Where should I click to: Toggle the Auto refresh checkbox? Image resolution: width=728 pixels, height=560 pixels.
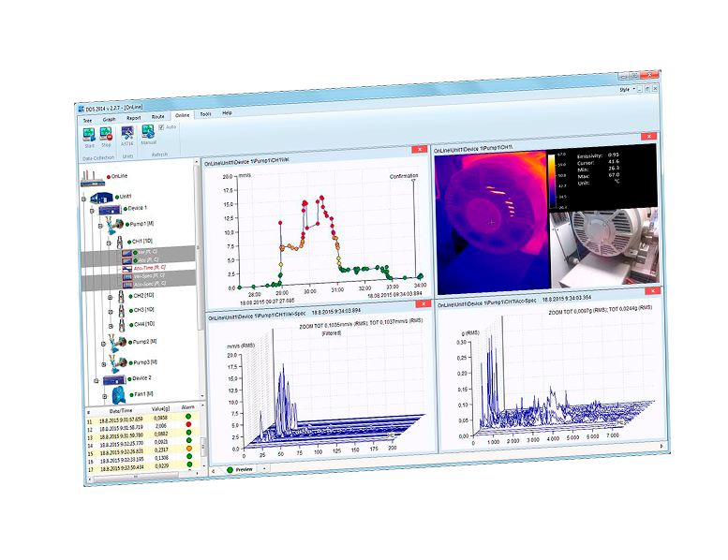(x=161, y=127)
